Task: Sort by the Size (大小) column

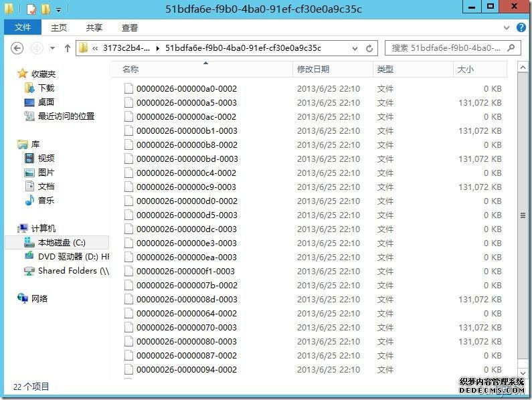Action: tap(465, 70)
